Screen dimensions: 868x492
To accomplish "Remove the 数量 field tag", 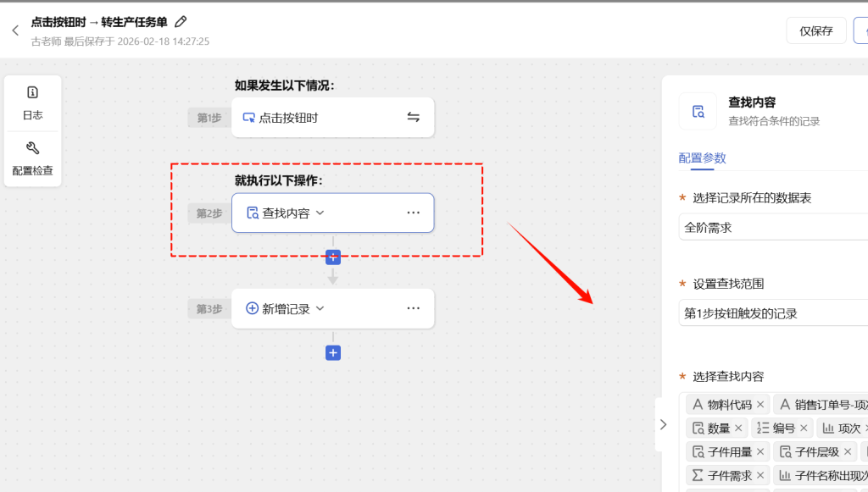I will tap(738, 428).
